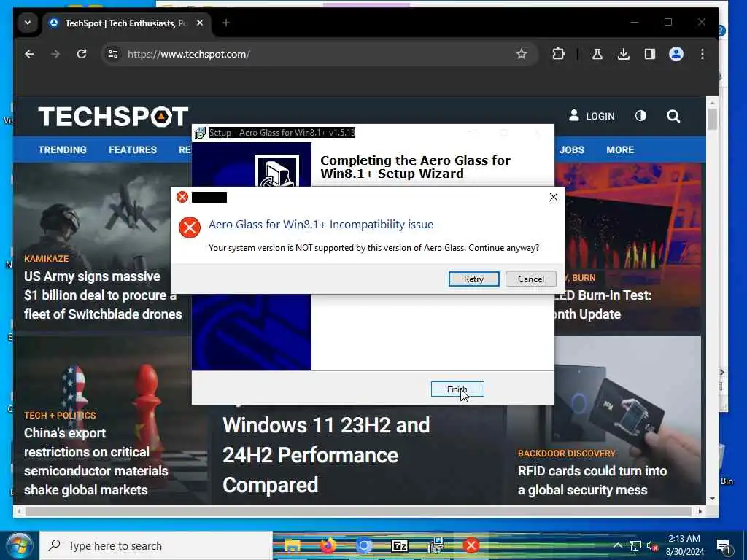Click the address bar showing techspot.com URL

pos(314,54)
